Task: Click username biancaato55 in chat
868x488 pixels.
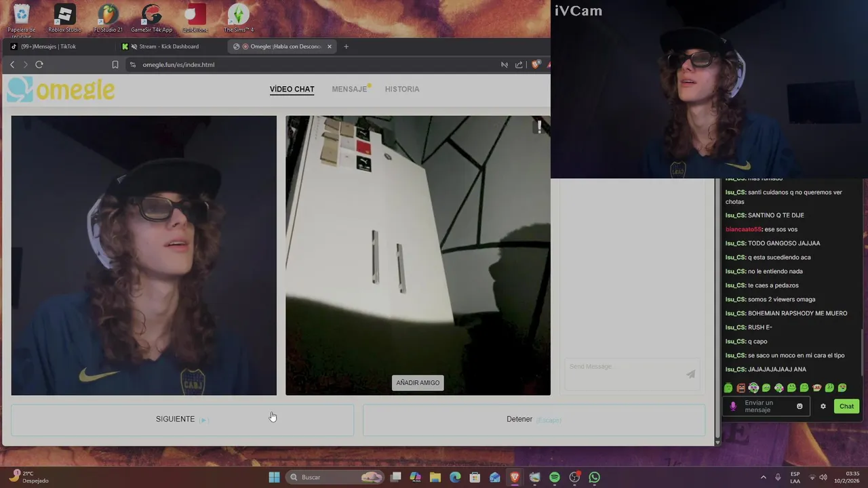Action: click(x=743, y=229)
